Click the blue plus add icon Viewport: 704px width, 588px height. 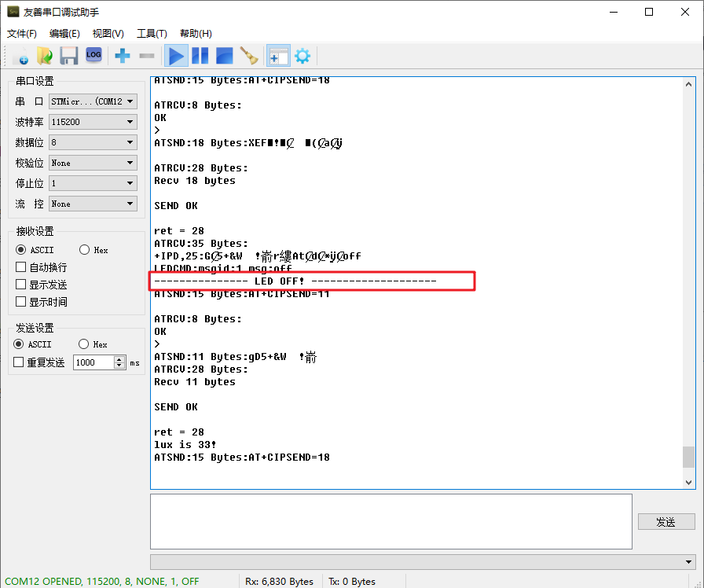122,56
